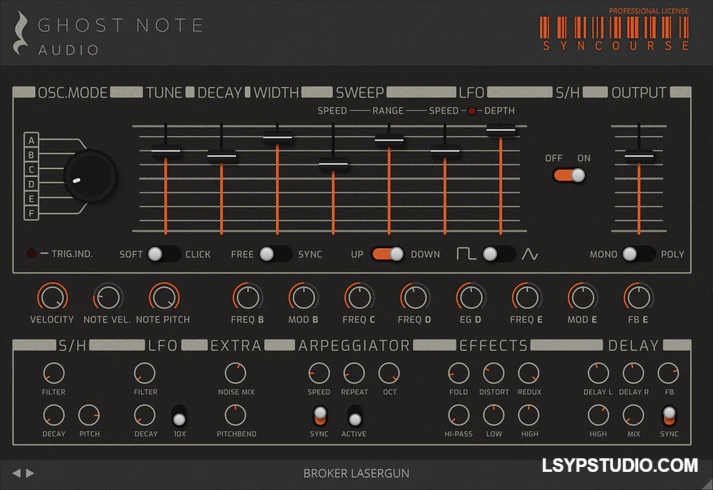
Task: Click the triangle wave LFO shape icon
Action: click(530, 254)
